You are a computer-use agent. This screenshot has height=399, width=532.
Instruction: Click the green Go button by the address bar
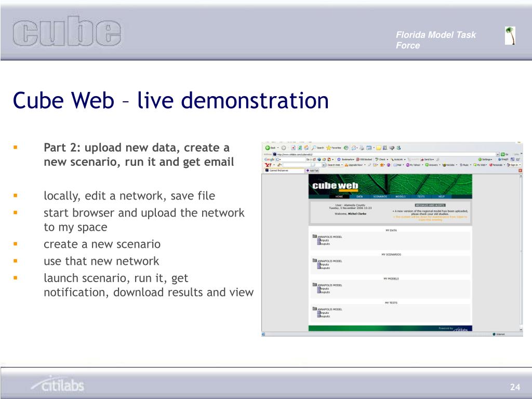click(505, 154)
